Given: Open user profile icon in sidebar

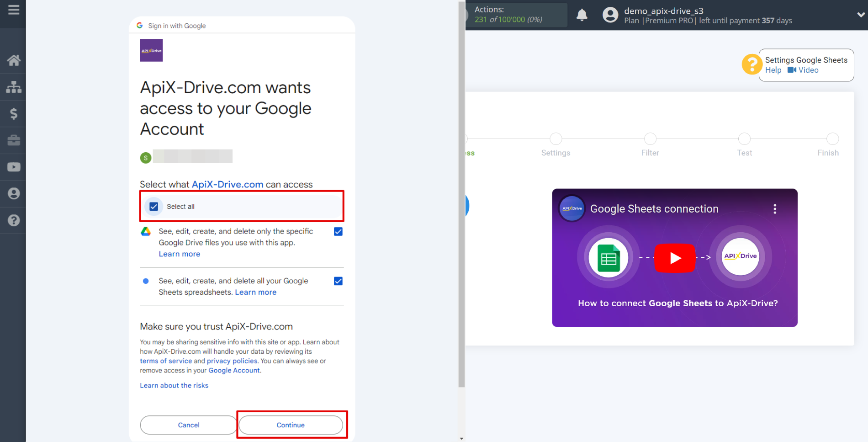Looking at the screenshot, I should 14,193.
